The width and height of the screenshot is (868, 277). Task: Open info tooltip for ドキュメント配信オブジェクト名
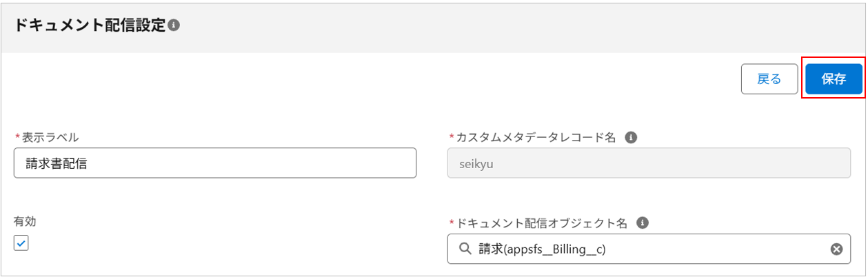[x=643, y=223]
